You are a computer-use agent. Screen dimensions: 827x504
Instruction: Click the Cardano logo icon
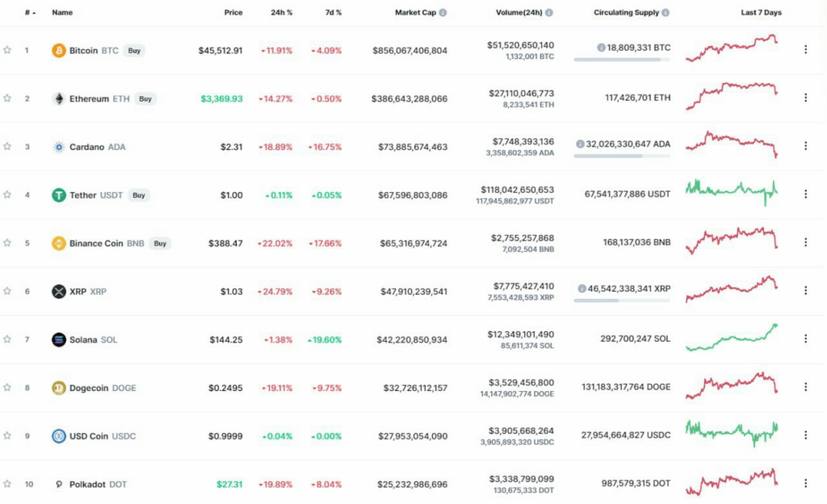pyautogui.click(x=59, y=147)
